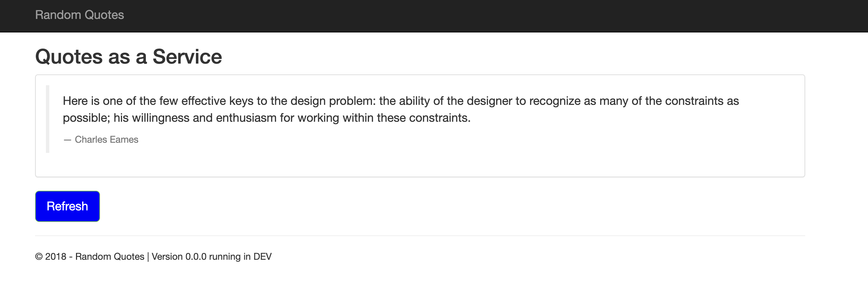Click "constraints." at the end of the quote
868x299 pixels.
tap(440, 118)
